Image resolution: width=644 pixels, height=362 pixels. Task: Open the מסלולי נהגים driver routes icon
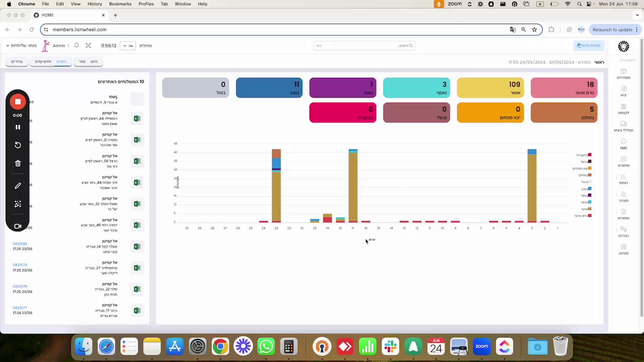pos(623,124)
